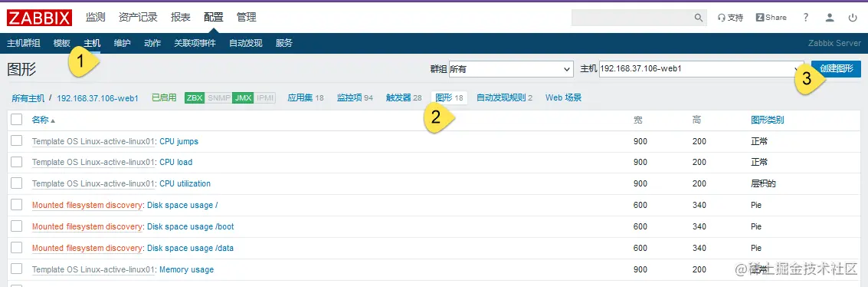Check the Disk space usage /boot checkbox
Screen dimensions: 868x287
(17, 226)
